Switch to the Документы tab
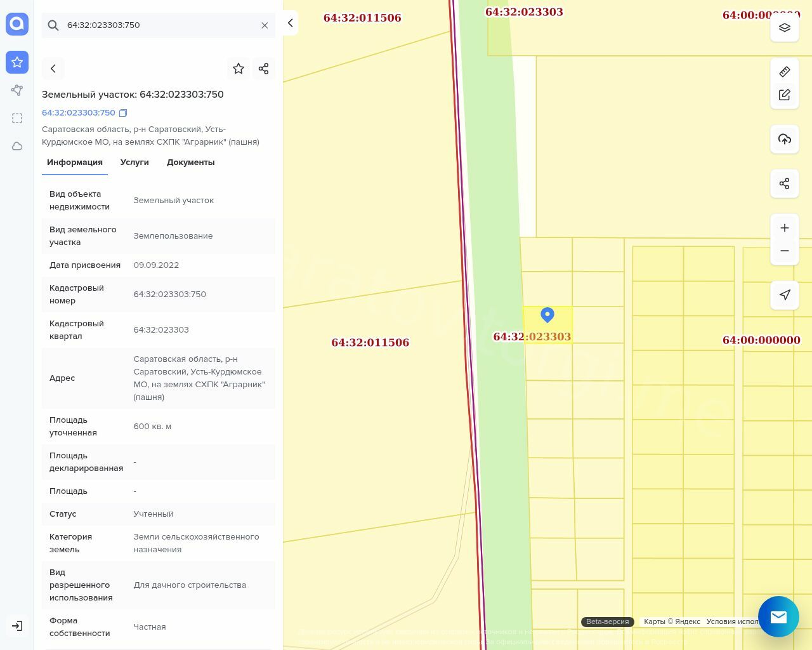This screenshot has height=650, width=812. click(190, 162)
